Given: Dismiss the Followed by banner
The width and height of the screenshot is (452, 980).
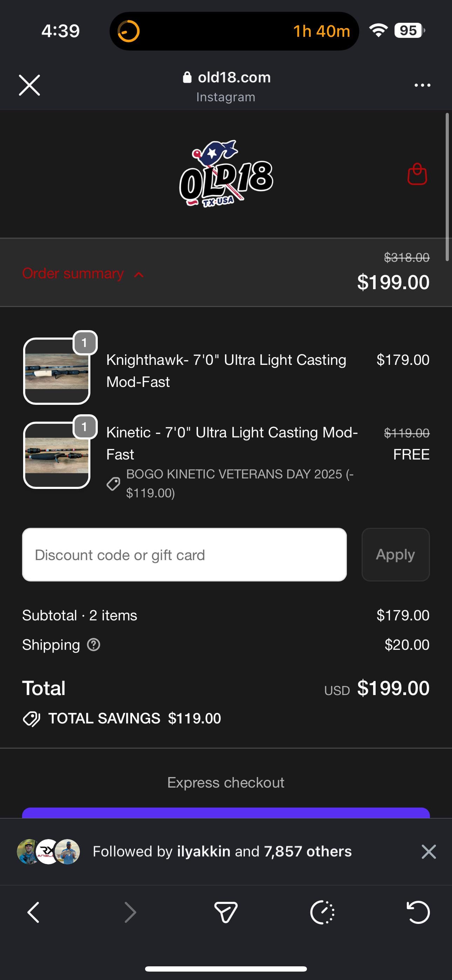Looking at the screenshot, I should [x=429, y=851].
